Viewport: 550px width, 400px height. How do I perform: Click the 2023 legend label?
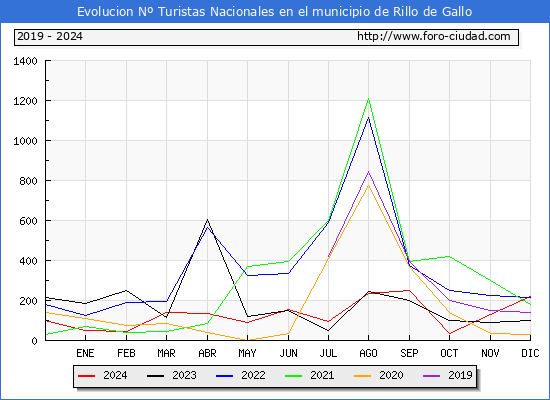(x=184, y=375)
